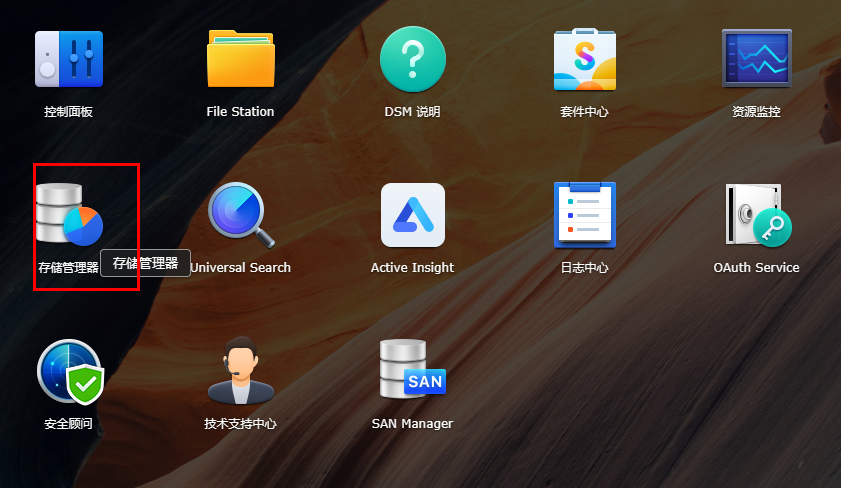Image resolution: width=841 pixels, height=488 pixels.
Task: Open the 控制面板 control panel icon
Action: 69,59
